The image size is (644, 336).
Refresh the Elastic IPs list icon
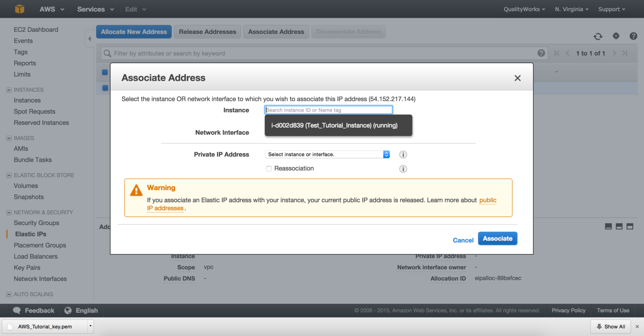(x=598, y=36)
